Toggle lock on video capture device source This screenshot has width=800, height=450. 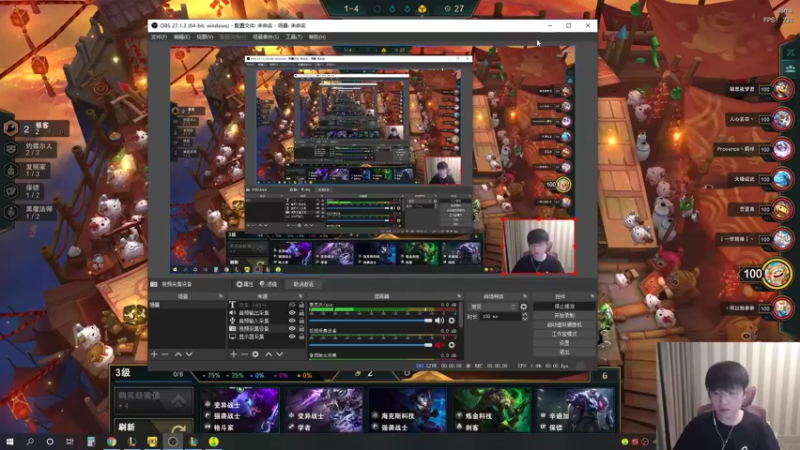point(301,329)
